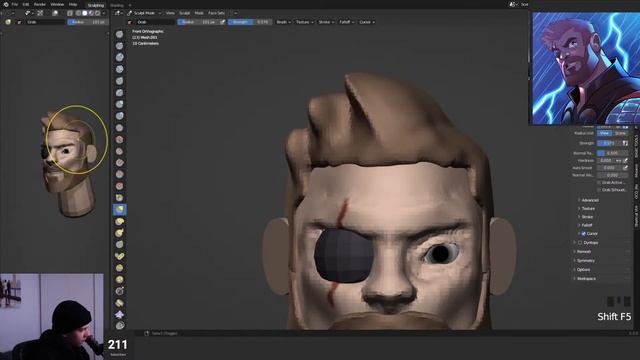Select the Thumb brush tool
Image resolution: width=640 pixels, height=360 pixels.
[x=120, y=245]
